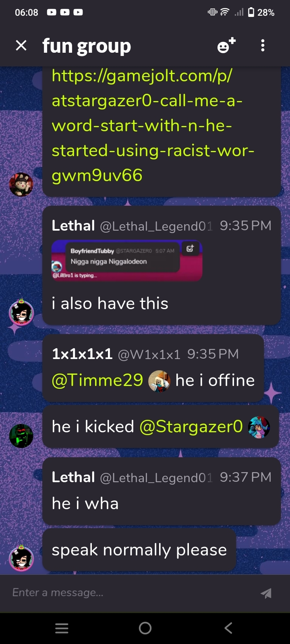Tap Lethal's avatar beside 'speak normally please'
This screenshot has width=290, height=644.
coord(21,558)
